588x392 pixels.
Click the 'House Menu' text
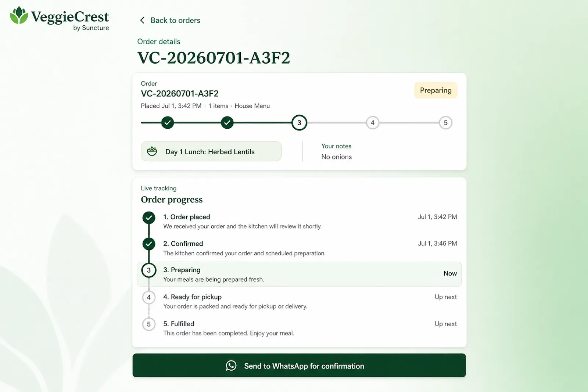[x=252, y=106]
